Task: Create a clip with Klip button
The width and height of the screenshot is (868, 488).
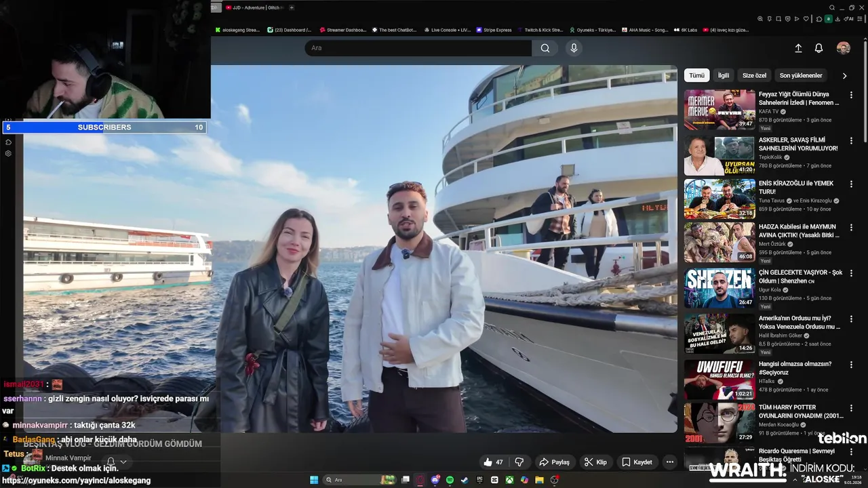Action: click(595, 462)
